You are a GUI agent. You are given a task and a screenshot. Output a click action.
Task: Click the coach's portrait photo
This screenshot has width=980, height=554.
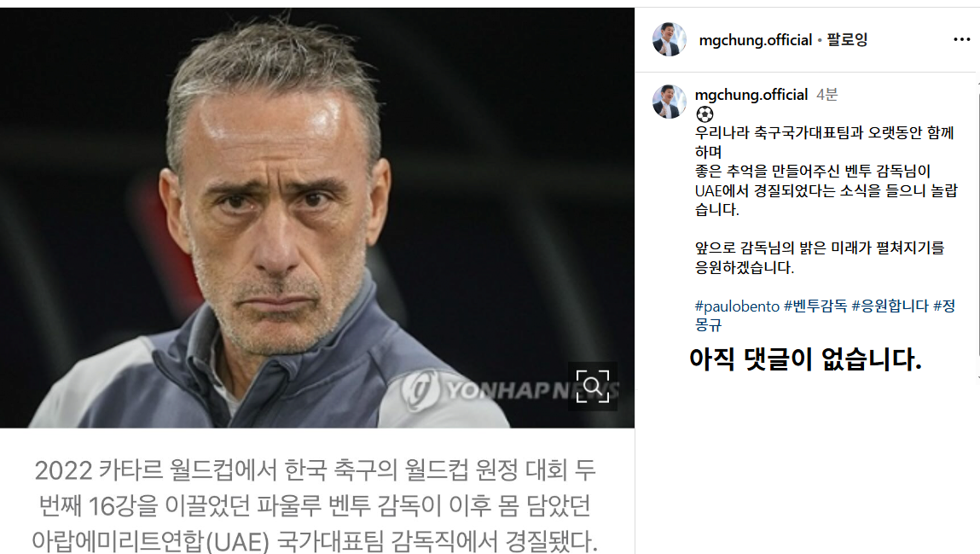click(317, 218)
